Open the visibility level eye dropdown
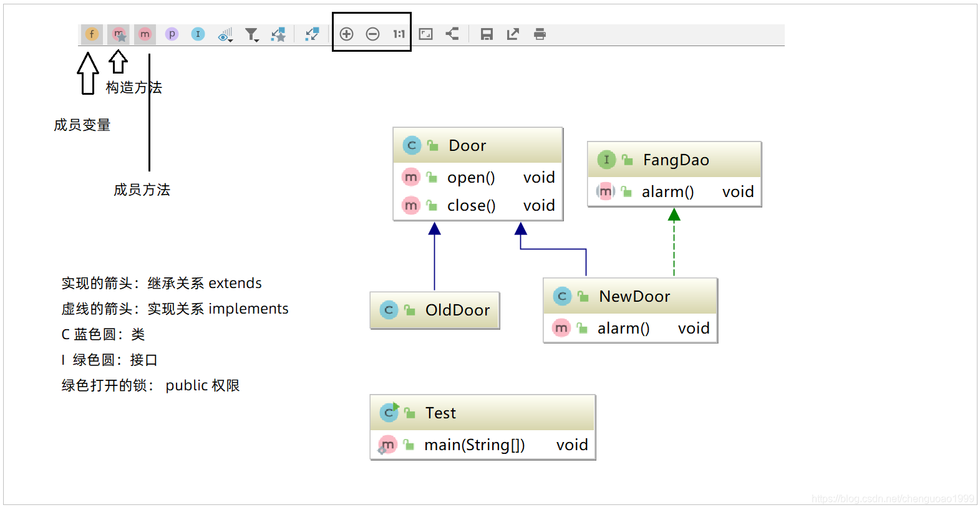This screenshot has width=980, height=510. [x=225, y=35]
